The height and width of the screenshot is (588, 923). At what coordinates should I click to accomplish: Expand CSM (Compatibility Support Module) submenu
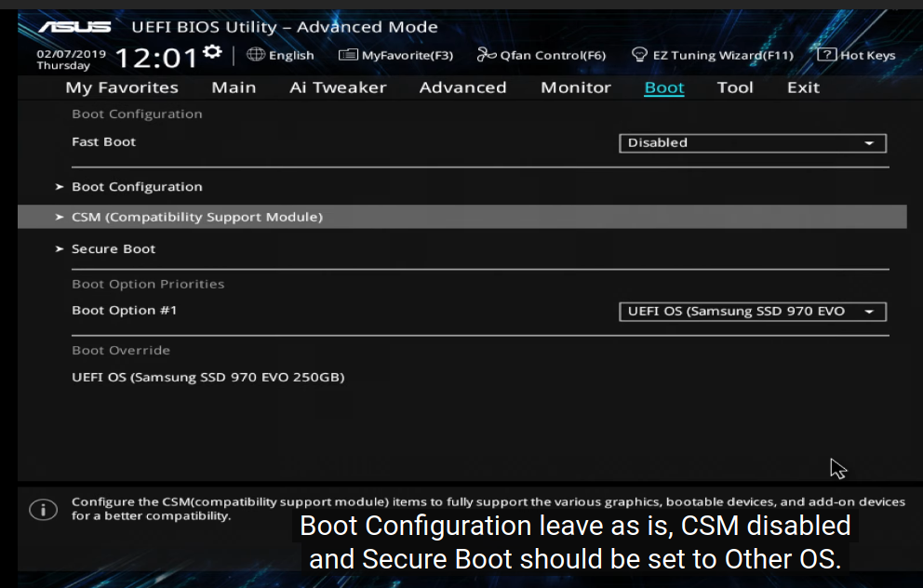462,217
